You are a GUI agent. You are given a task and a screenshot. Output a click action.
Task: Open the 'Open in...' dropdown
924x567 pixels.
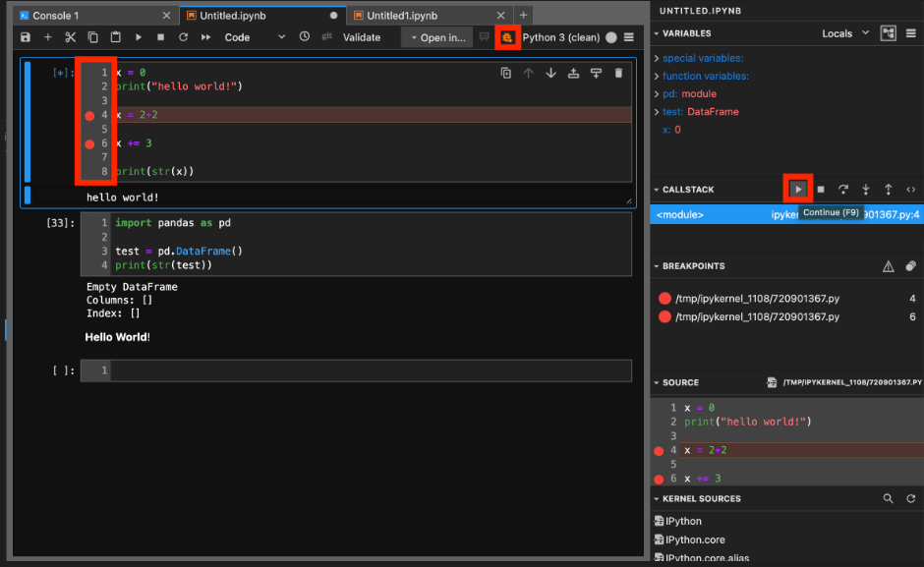[437, 37]
